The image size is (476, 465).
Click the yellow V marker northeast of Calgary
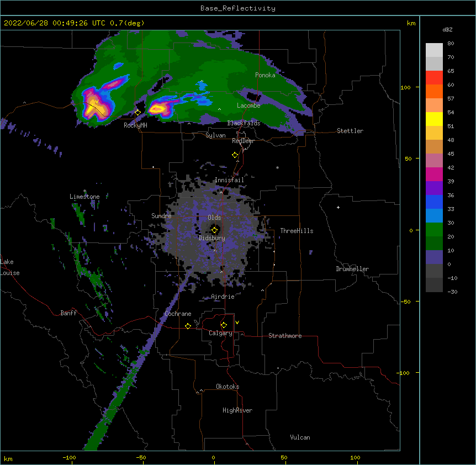point(237,323)
